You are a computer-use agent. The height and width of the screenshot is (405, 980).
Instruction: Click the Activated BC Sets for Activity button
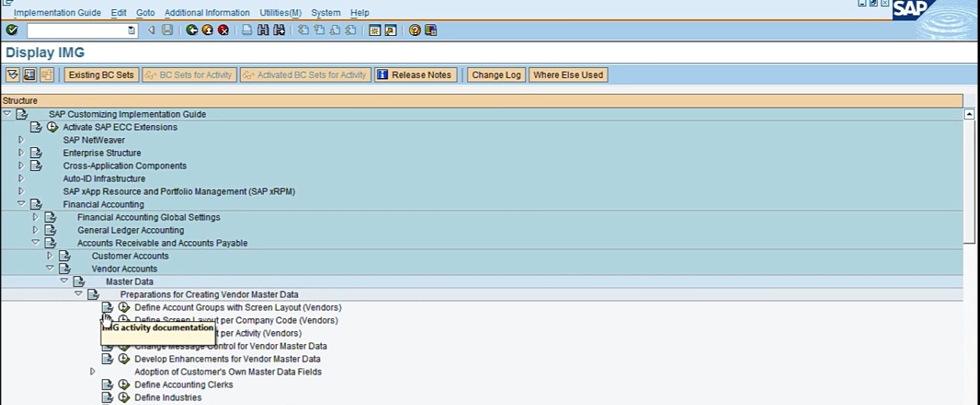[x=305, y=75]
